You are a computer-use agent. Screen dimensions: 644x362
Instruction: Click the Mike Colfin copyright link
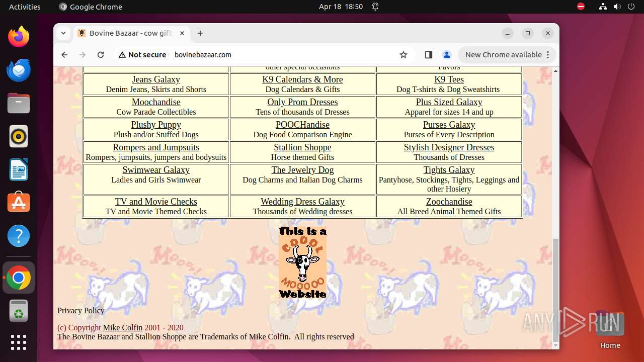(x=123, y=328)
